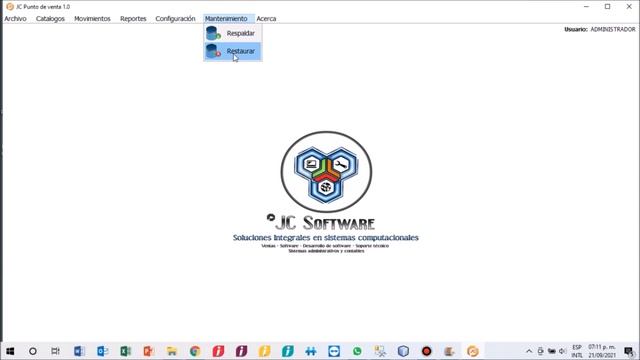This screenshot has height=360, width=640.
Task: Open the blue hash-shaped app in taskbar
Action: (x=311, y=351)
